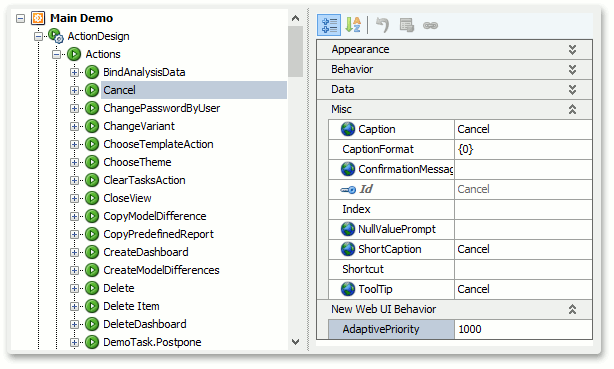Image resolution: width=614 pixels, height=369 pixels.
Task: Click the ClearTasksAction icon
Action: [x=92, y=180]
